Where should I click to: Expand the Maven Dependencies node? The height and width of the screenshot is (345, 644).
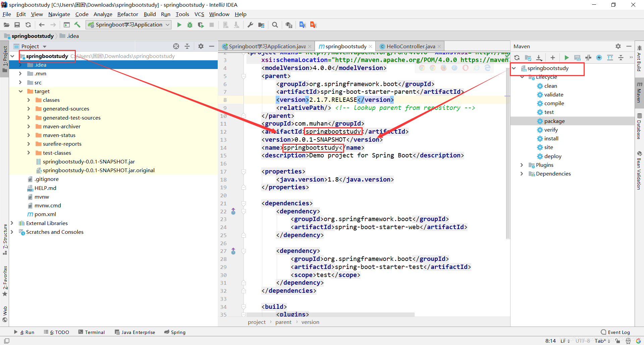pyautogui.click(x=522, y=174)
